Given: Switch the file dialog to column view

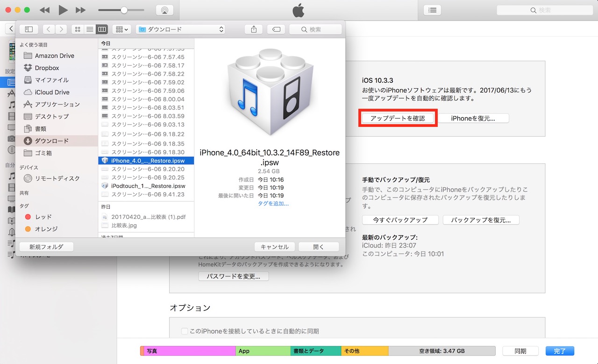Looking at the screenshot, I should pos(102,29).
